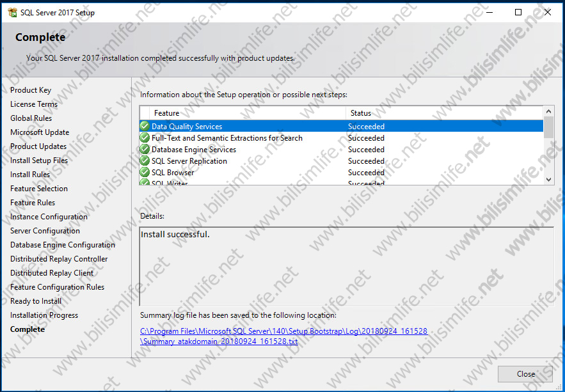Click green check icon beside Data Quality Services

[x=145, y=127]
